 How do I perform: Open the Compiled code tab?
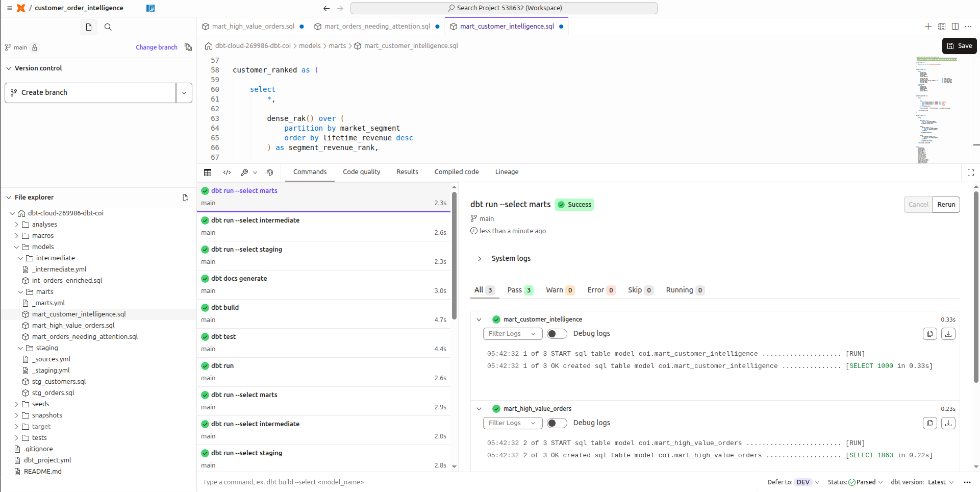coord(457,172)
